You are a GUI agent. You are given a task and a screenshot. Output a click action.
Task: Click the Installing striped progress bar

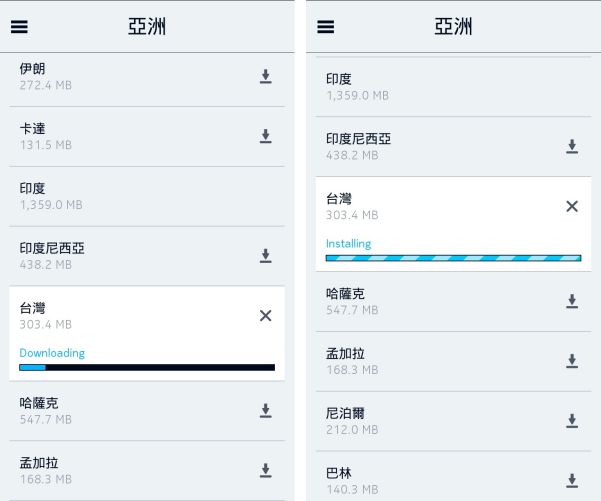[x=453, y=258]
